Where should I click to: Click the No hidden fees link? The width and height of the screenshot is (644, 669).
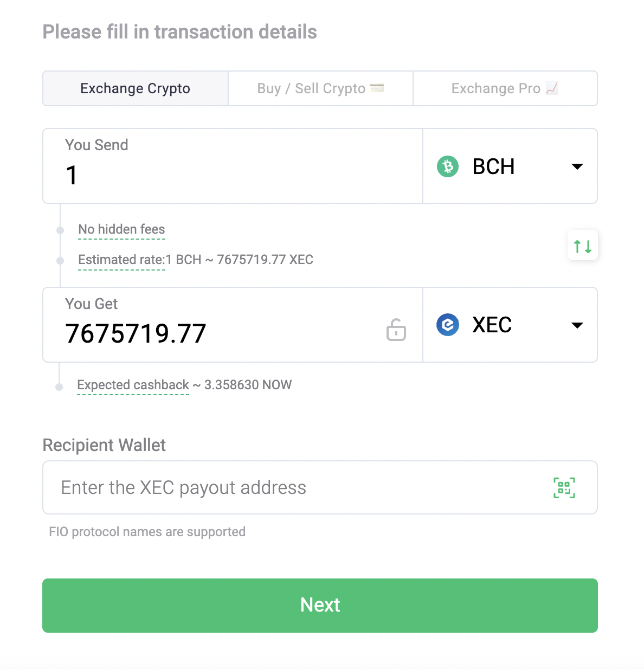click(121, 229)
